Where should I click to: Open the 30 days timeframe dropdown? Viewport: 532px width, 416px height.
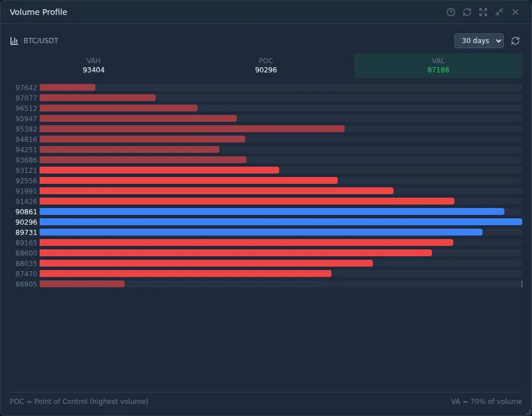pyautogui.click(x=479, y=41)
